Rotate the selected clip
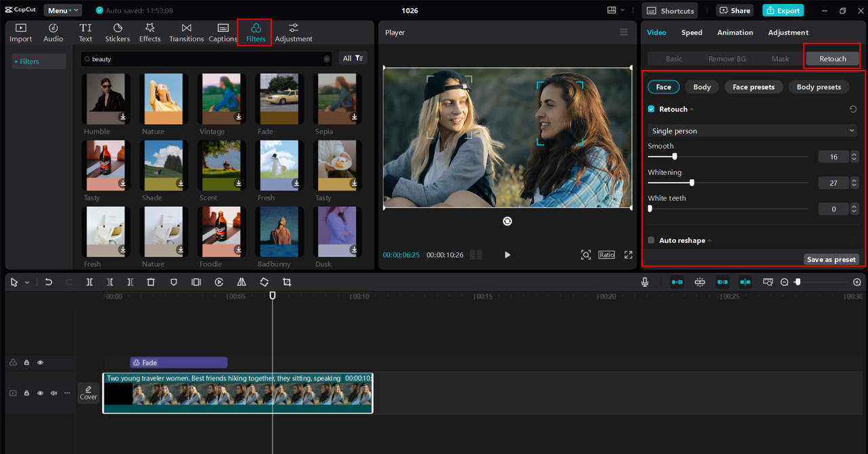The width and height of the screenshot is (868, 454). [x=264, y=282]
